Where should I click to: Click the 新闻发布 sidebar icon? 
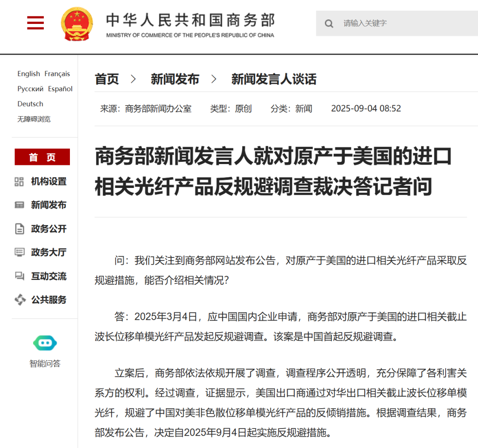(x=19, y=205)
